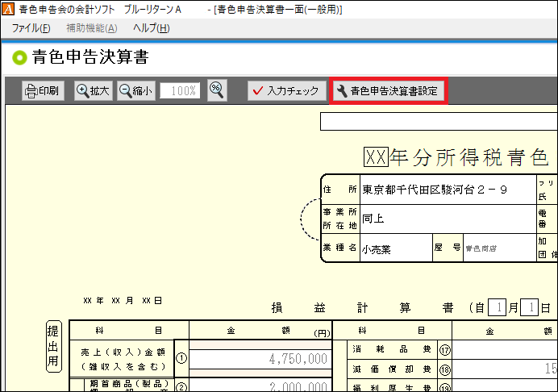Open the 補助機能(A) menu

point(92,27)
